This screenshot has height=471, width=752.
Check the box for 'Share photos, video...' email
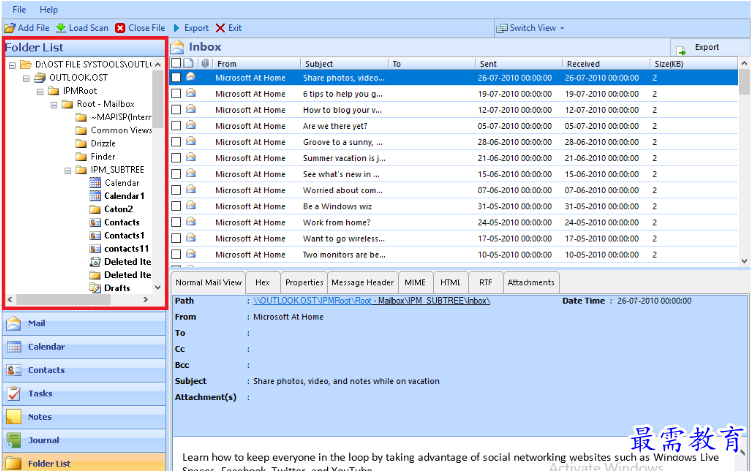pyautogui.click(x=176, y=77)
